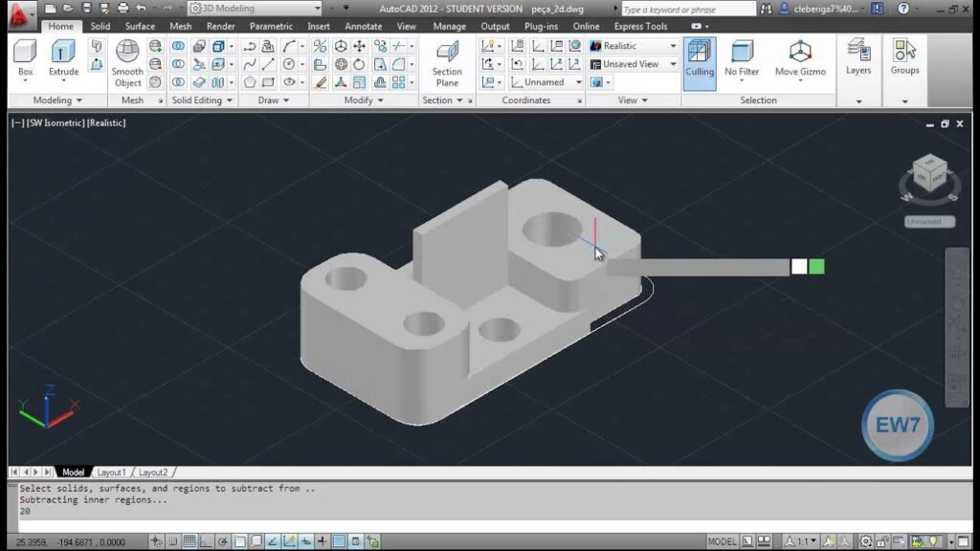Toggle Snap Mode in status bar
The height and width of the screenshot is (551, 980).
point(173,541)
